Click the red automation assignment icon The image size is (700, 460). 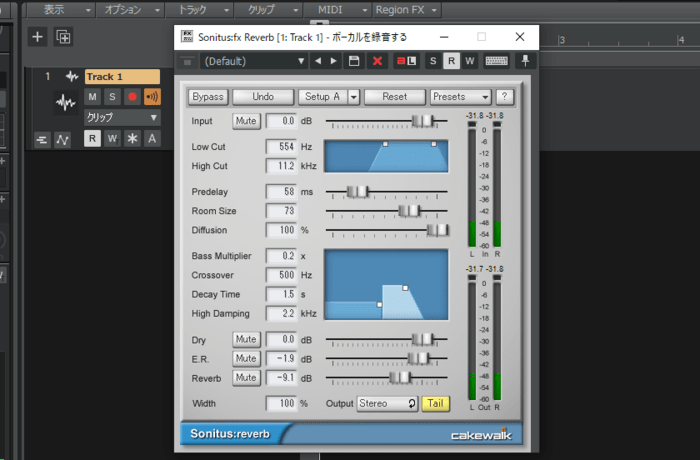[401, 61]
